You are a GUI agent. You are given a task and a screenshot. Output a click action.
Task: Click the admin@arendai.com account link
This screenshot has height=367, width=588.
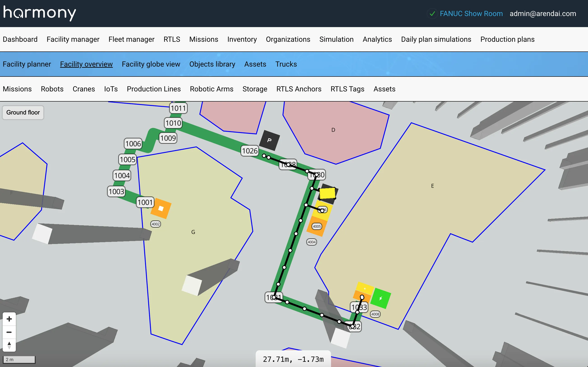coord(543,13)
